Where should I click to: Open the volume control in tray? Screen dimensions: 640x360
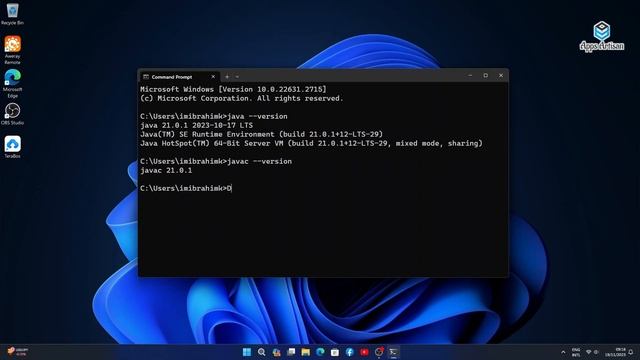tap(596, 352)
